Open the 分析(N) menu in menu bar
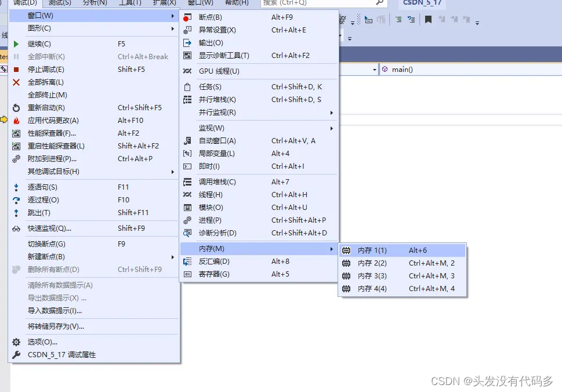Viewport: 562px width, 392px height. pyautogui.click(x=95, y=3)
